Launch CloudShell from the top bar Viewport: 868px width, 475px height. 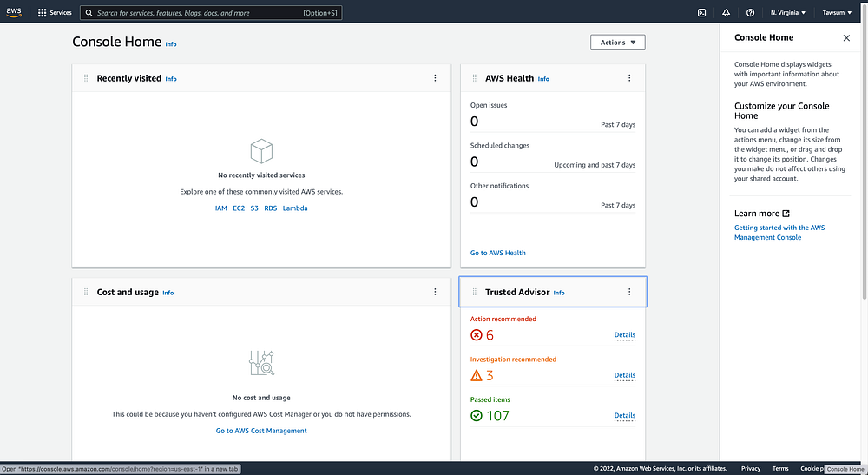pyautogui.click(x=701, y=12)
